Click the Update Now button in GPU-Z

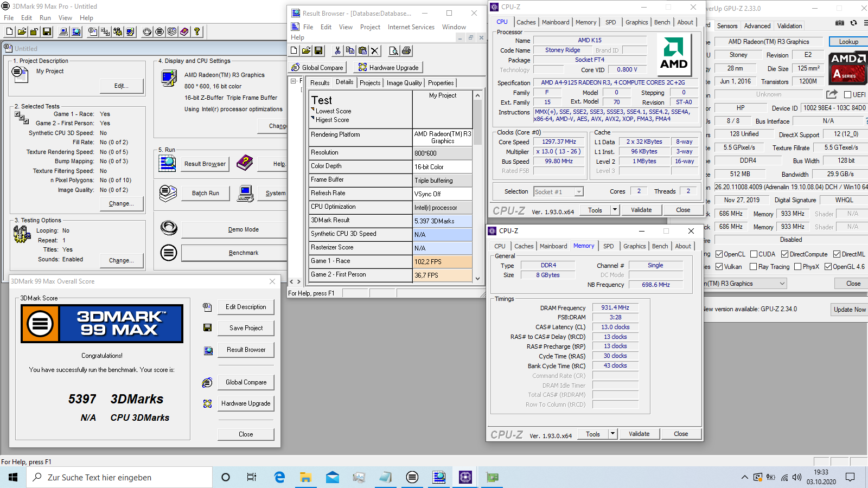[850, 310]
